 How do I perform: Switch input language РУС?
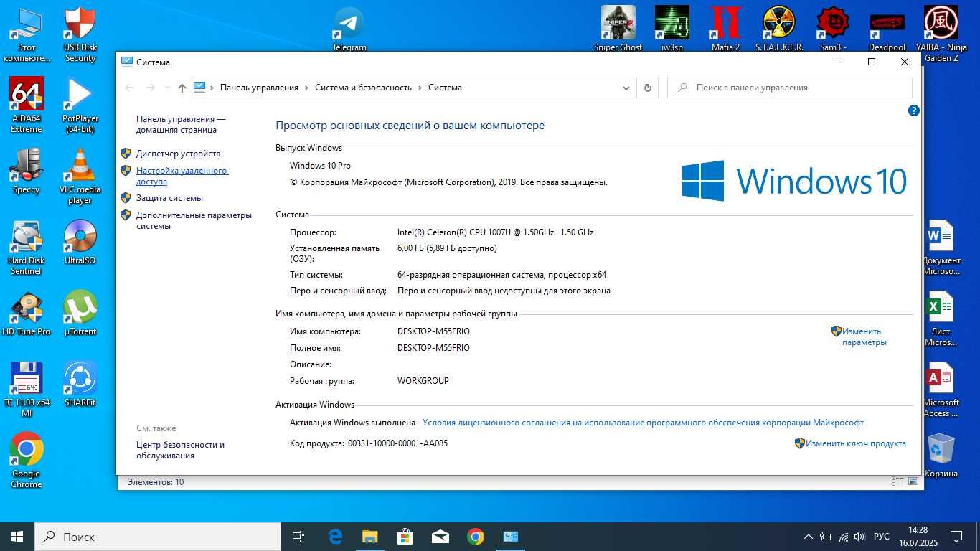pos(882,537)
